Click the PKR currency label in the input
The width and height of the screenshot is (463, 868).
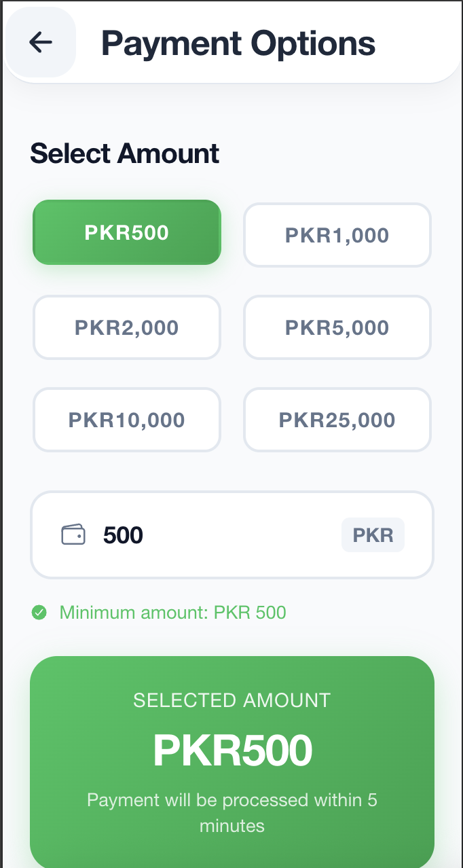point(372,535)
